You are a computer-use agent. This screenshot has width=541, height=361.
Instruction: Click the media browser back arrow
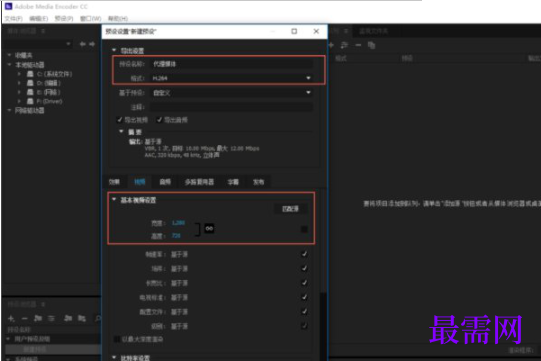[x=82, y=44]
